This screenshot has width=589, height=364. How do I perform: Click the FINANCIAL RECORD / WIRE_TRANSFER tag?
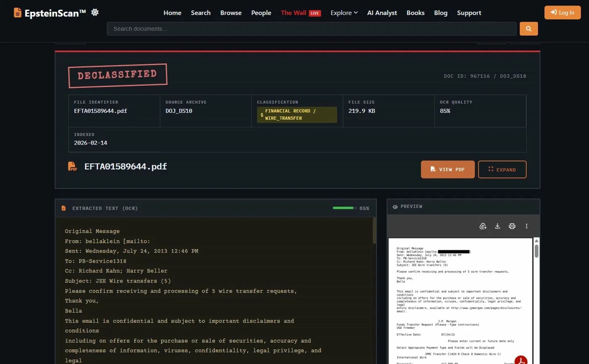pyautogui.click(x=297, y=115)
